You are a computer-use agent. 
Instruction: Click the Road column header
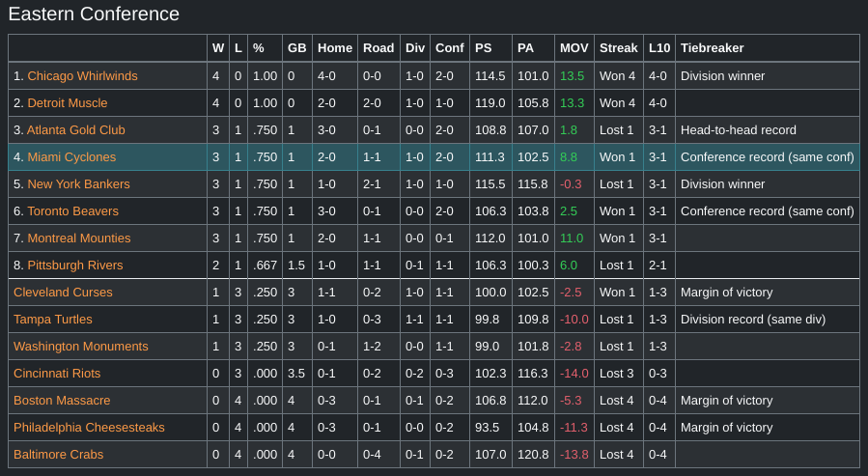378,48
